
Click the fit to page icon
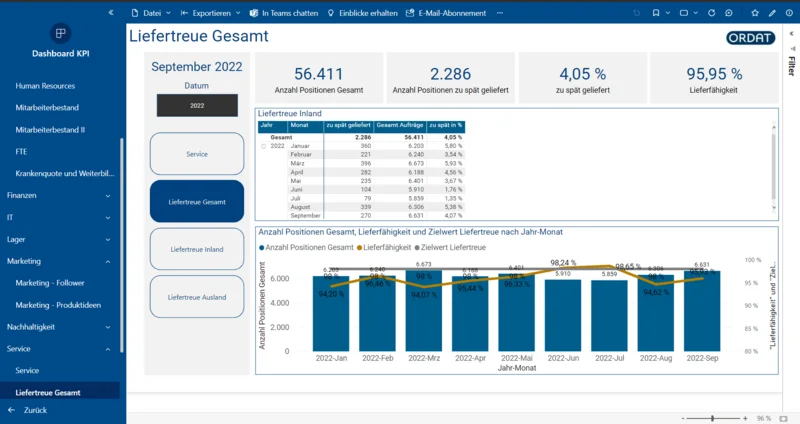(783, 418)
